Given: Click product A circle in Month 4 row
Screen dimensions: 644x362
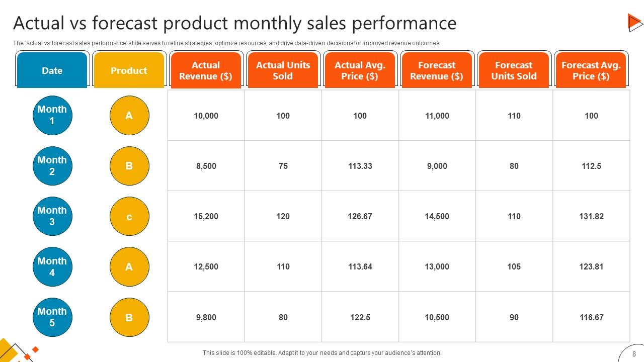Looking at the screenshot, I should click(129, 267).
